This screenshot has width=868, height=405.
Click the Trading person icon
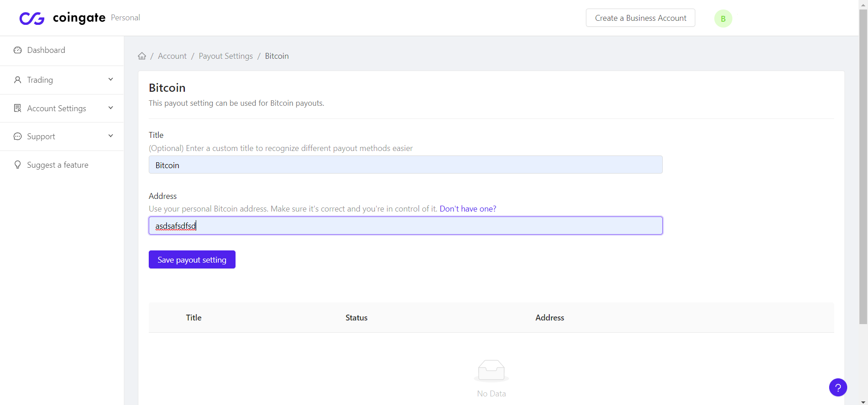click(18, 80)
